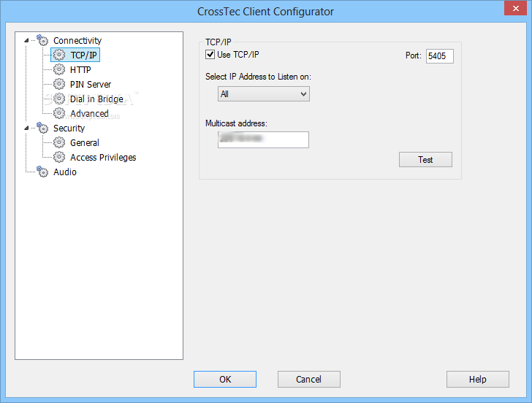This screenshot has height=403, width=532.
Task: Open the Dial in Bridge settings label
Action: click(96, 99)
